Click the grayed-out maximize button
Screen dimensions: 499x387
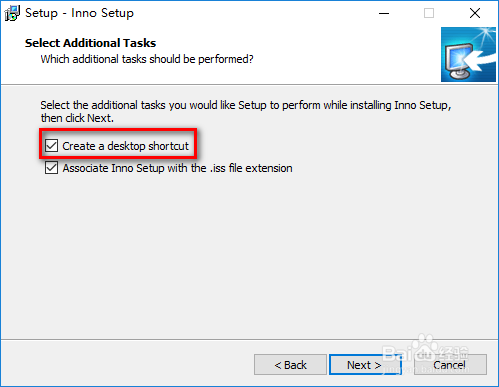click(429, 13)
